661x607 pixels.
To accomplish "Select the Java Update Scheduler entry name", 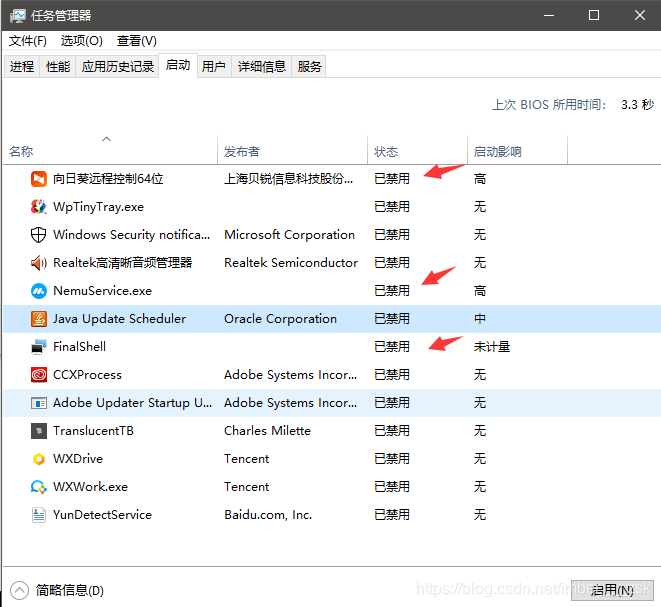I will pos(119,319).
